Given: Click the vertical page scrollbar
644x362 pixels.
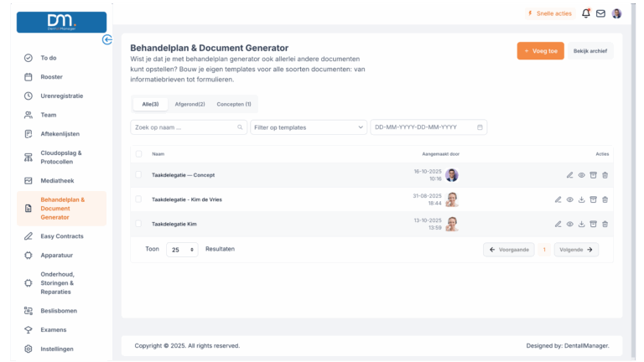Looking at the screenshot, I should (634, 181).
